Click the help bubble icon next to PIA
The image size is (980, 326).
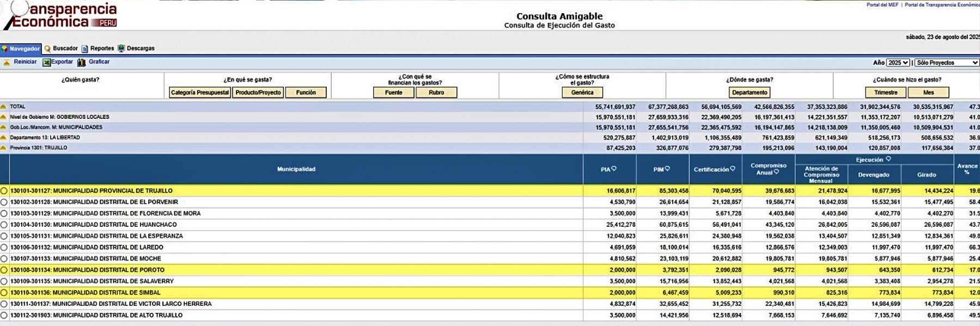pos(614,169)
